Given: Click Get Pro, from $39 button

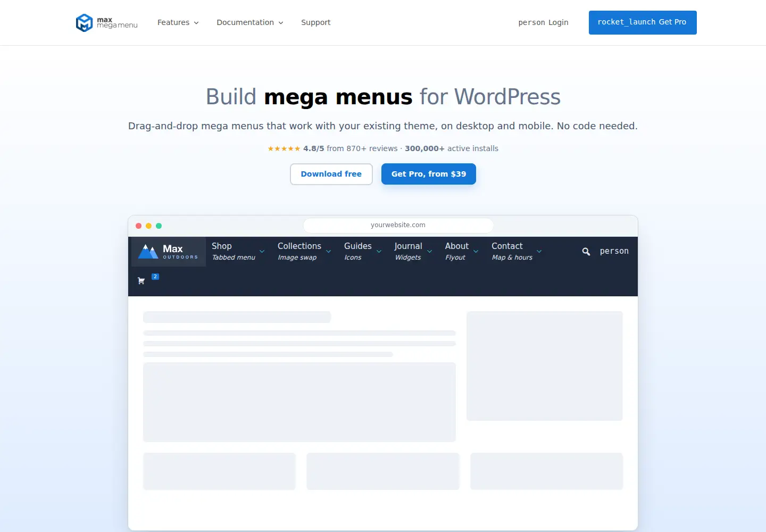Looking at the screenshot, I should 429,174.
